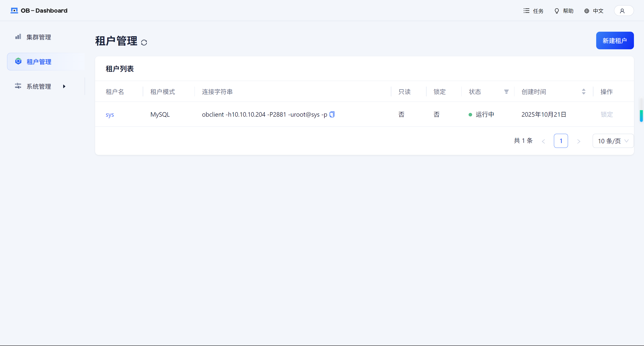
Task: Click the 租户名 column header
Action: coord(115,92)
